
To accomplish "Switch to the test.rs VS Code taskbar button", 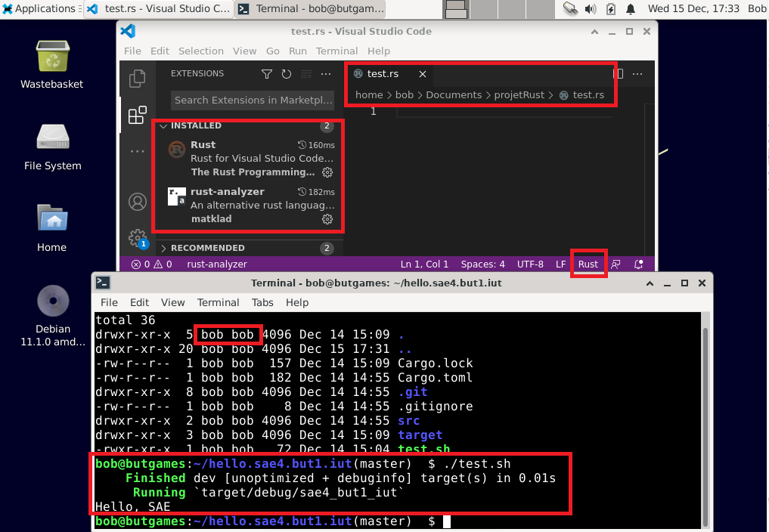I will pyautogui.click(x=158, y=9).
